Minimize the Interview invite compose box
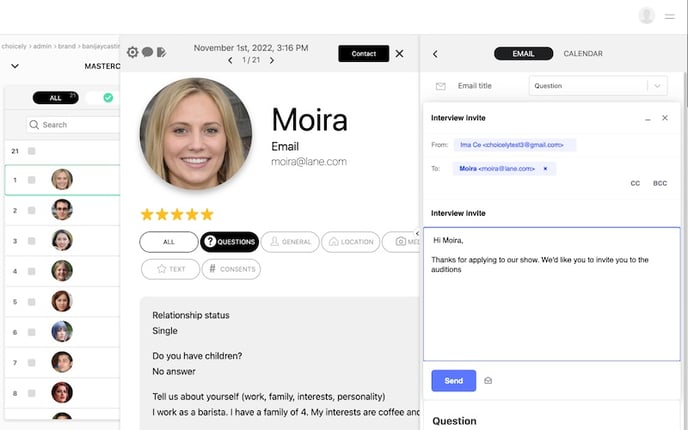Viewport: 688px width, 430px height. pyautogui.click(x=645, y=118)
